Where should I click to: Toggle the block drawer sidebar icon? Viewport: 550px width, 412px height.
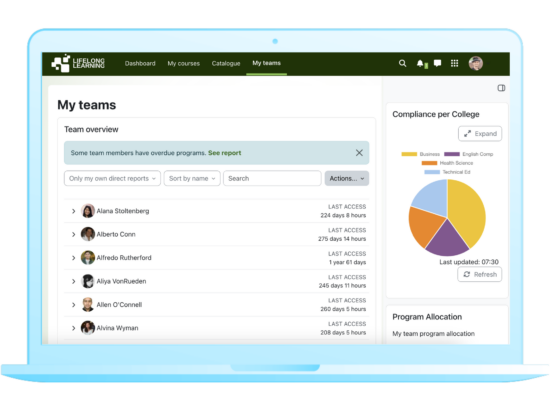click(x=501, y=88)
